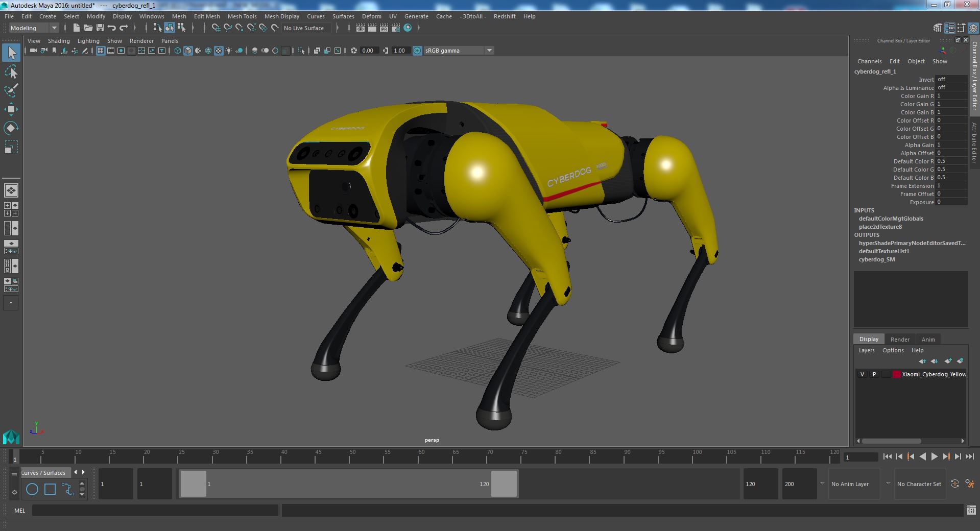Toggle layer visibility V box
The image size is (980, 531).
coord(862,374)
